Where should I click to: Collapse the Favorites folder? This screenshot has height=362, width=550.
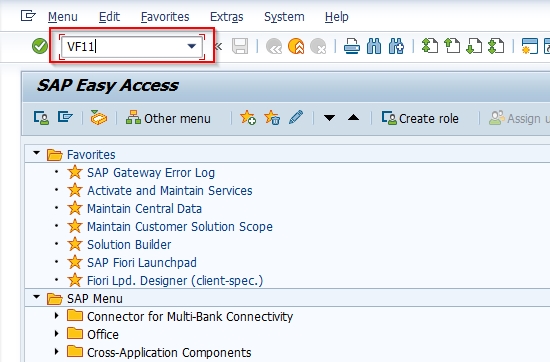pyautogui.click(x=36, y=153)
